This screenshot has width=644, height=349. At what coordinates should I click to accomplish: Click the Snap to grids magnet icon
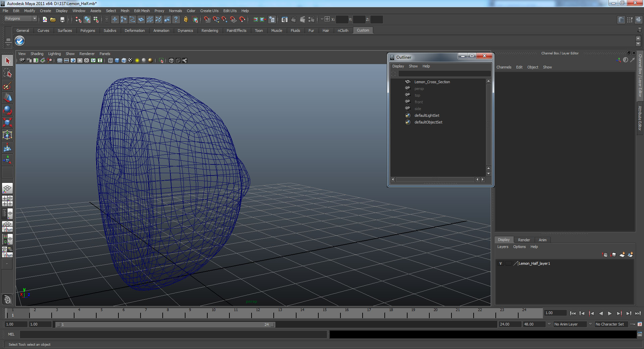pos(207,19)
